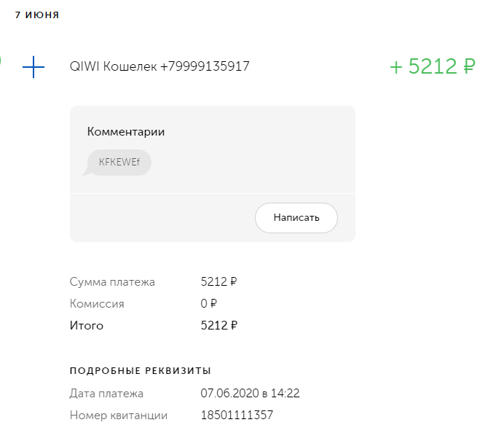
Task: Select the commission value 0 ₽
Action: [x=209, y=304]
